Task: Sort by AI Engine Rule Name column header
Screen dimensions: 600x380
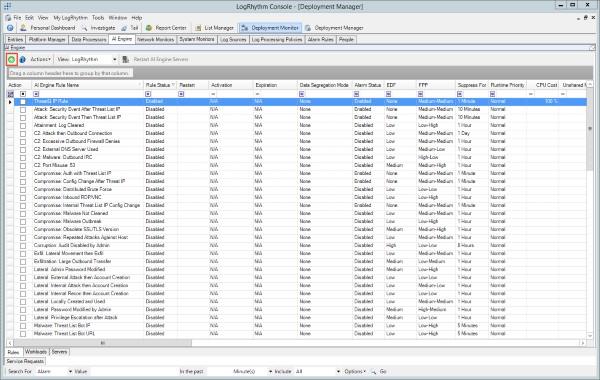Action: (87, 85)
